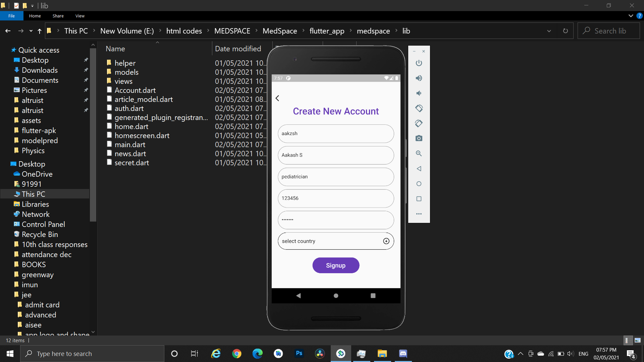Click MEDSPACE in breadcrumb path
This screenshot has width=644, height=362.
click(232, 31)
